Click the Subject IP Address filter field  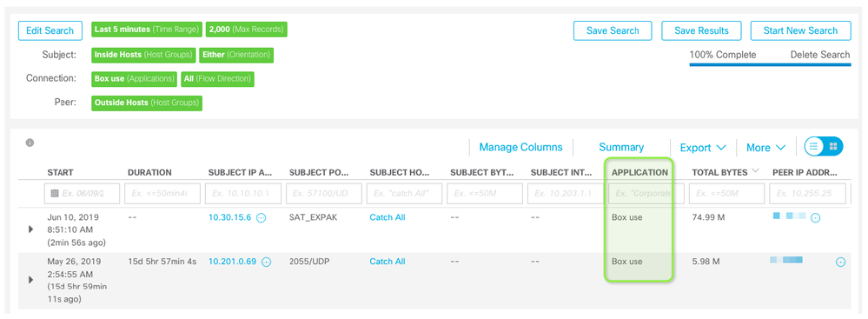(x=243, y=194)
